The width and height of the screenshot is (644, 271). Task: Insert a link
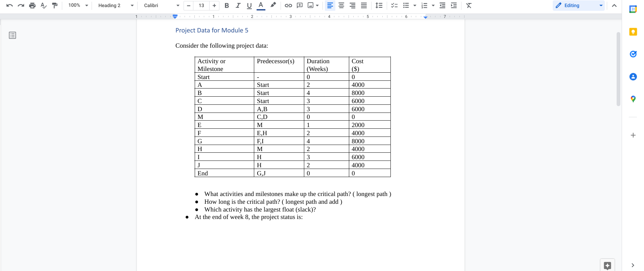[x=288, y=5]
